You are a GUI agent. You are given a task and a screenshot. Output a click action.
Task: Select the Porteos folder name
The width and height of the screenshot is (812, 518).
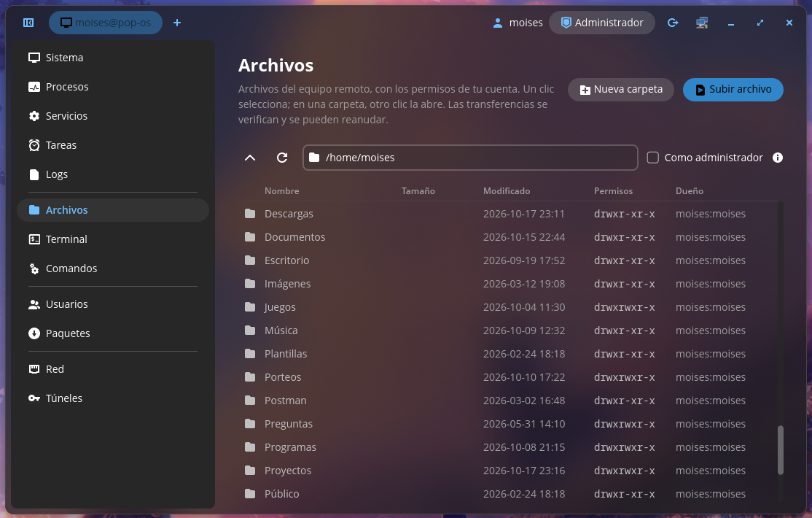coord(283,377)
